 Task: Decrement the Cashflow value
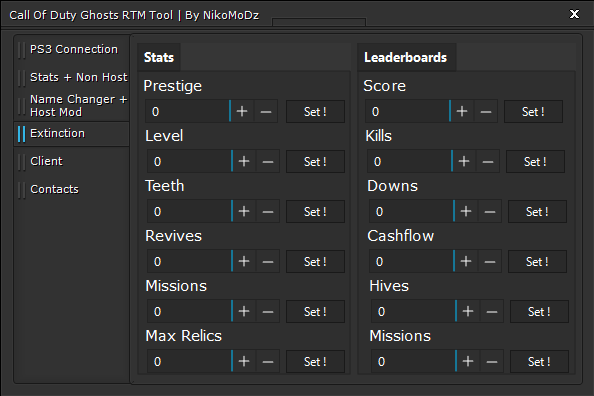tap(490, 261)
